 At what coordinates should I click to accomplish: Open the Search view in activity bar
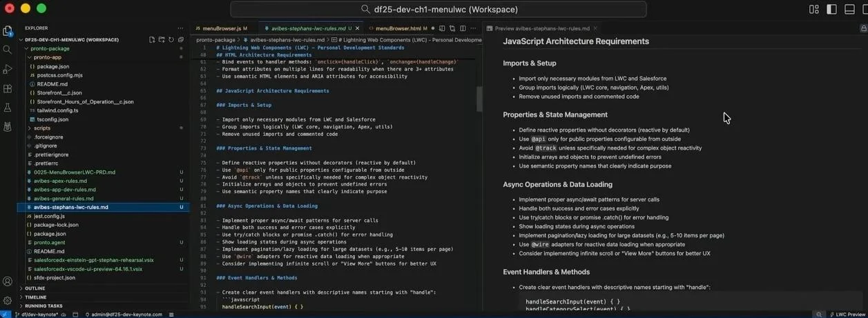click(8, 50)
